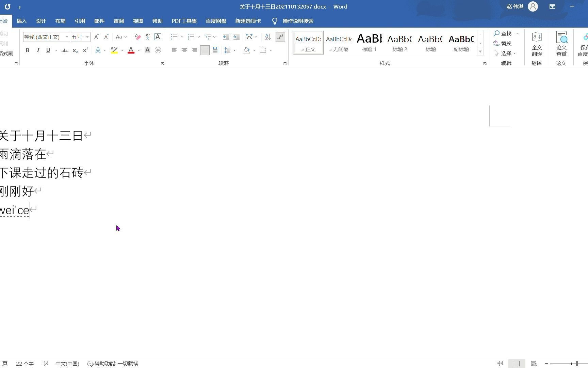Click bullet list icon
Image resolution: width=588 pixels, height=368 pixels.
click(x=174, y=37)
